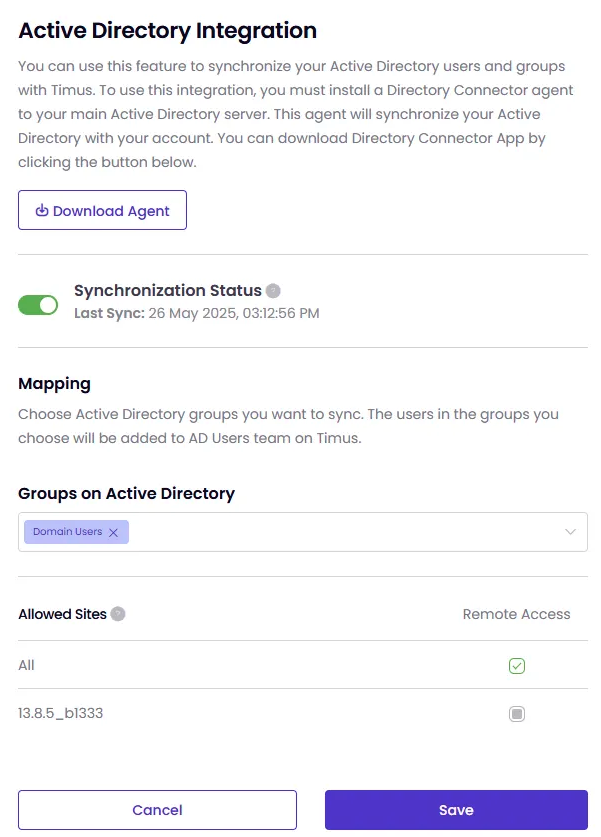The width and height of the screenshot is (601, 837).
Task: Remove the Domain Users tag
Action: tap(113, 532)
